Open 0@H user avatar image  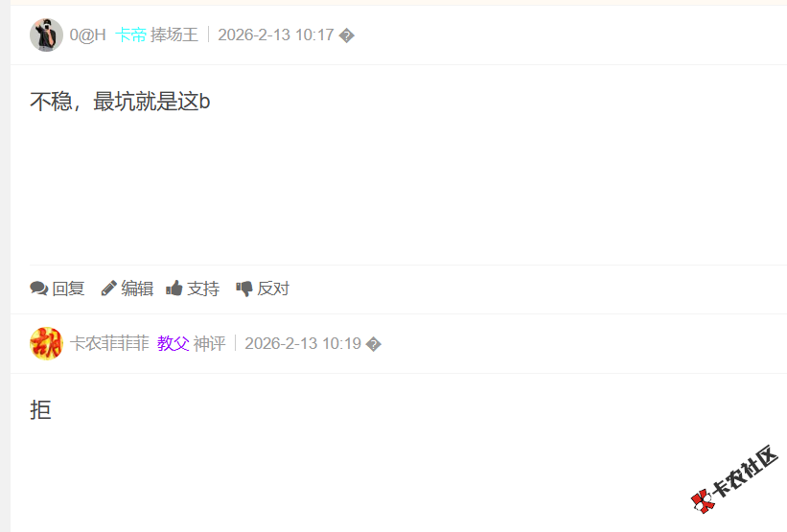tap(46, 35)
